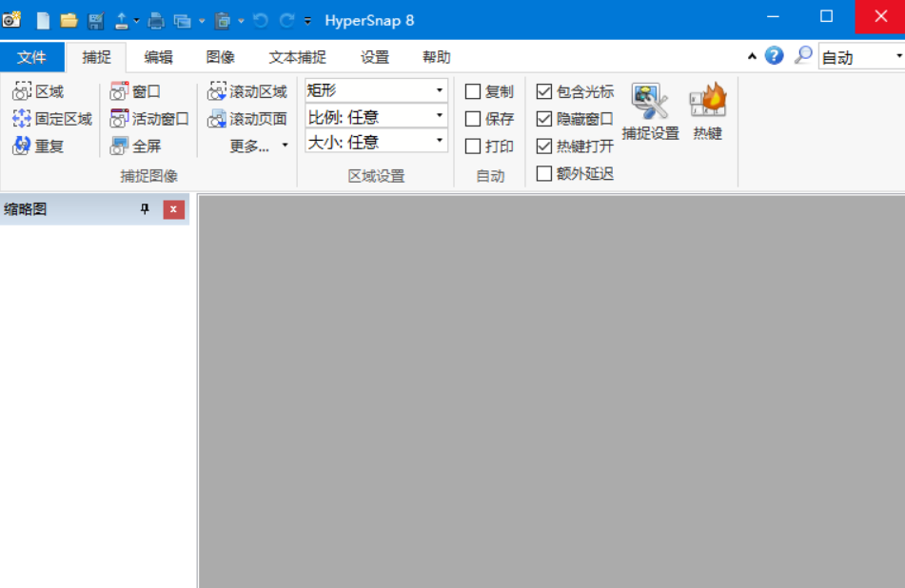Switch to the 设置 settings tab
Viewport: 905px width, 588px height.
375,56
